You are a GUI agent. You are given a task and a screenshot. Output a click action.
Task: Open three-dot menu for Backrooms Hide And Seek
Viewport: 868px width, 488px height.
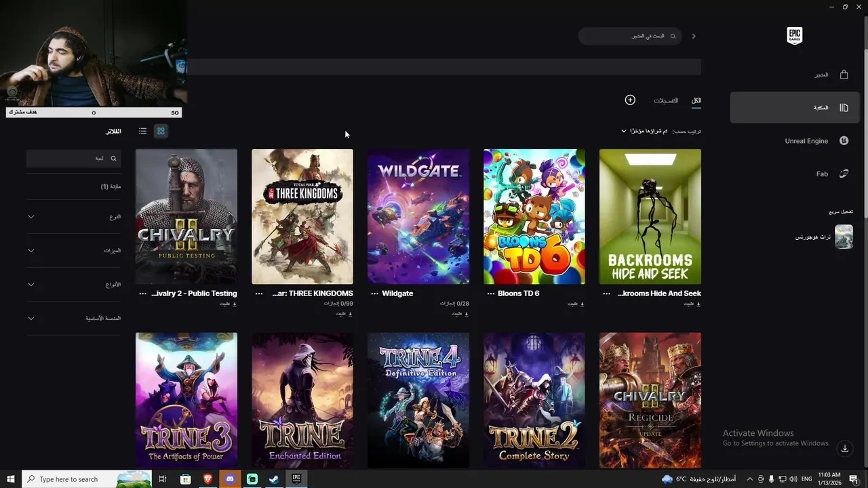606,293
